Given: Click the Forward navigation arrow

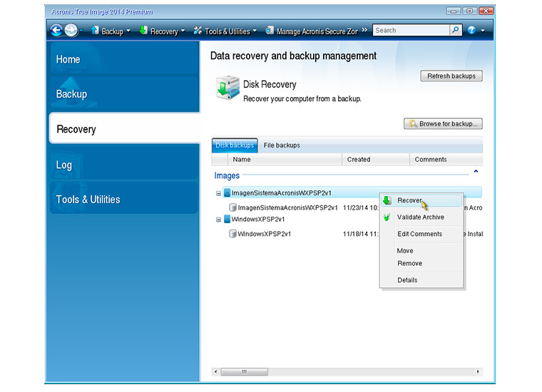Looking at the screenshot, I should [x=71, y=31].
